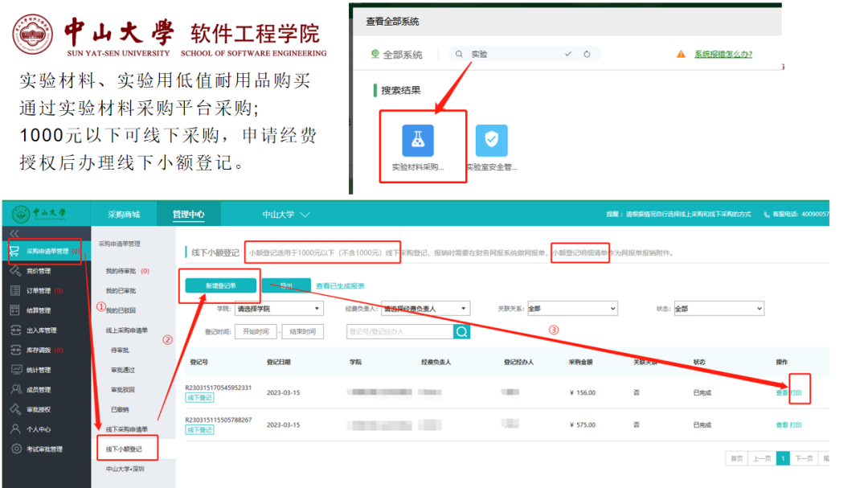The image size is (868, 488).
Task: Click the 统计管理 chart icon
Action: click(16, 370)
